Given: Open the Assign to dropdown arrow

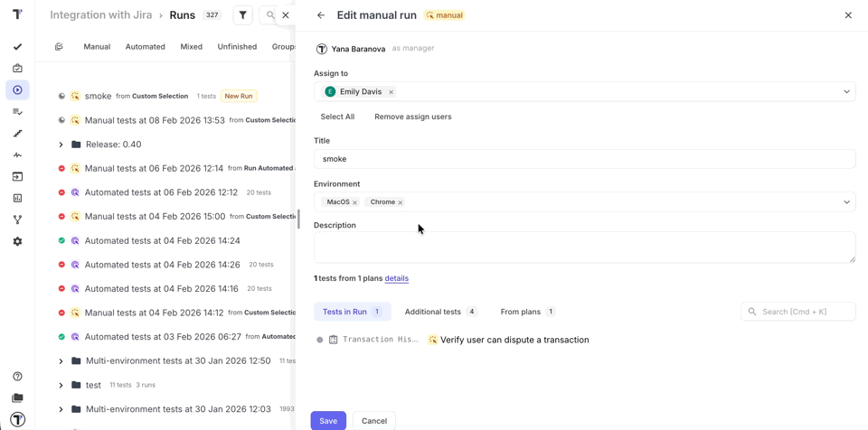Looking at the screenshot, I should [x=846, y=92].
